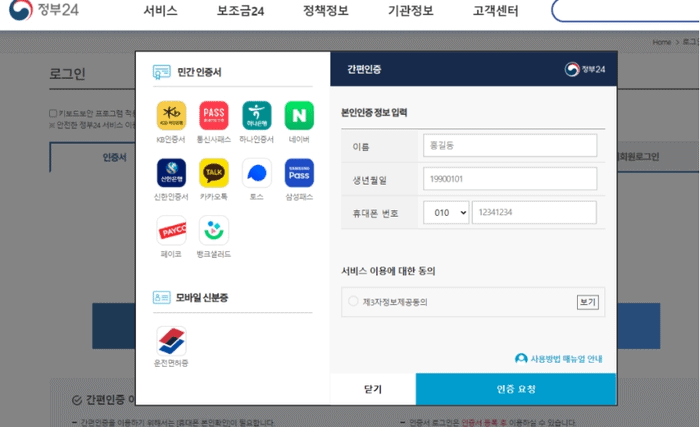Select the 토스 authentication icon

(x=257, y=172)
